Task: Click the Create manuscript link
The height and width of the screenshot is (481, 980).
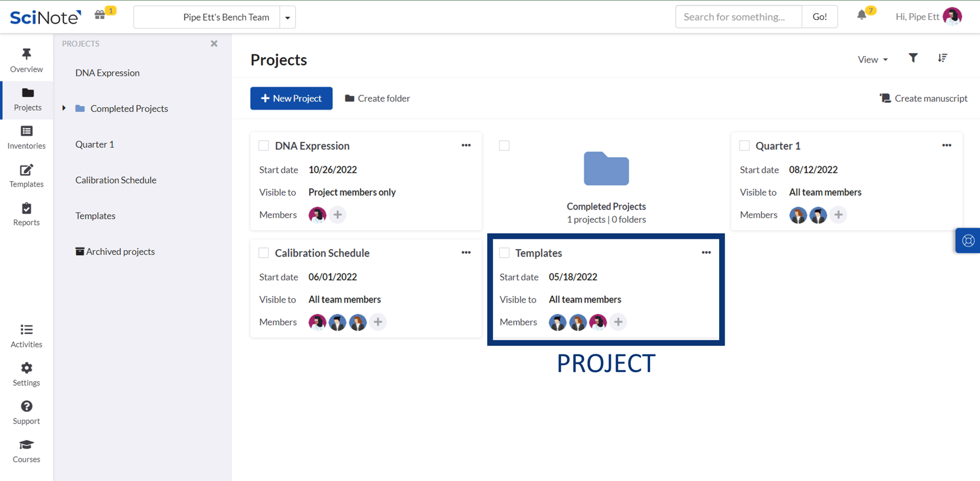Action: [924, 99]
